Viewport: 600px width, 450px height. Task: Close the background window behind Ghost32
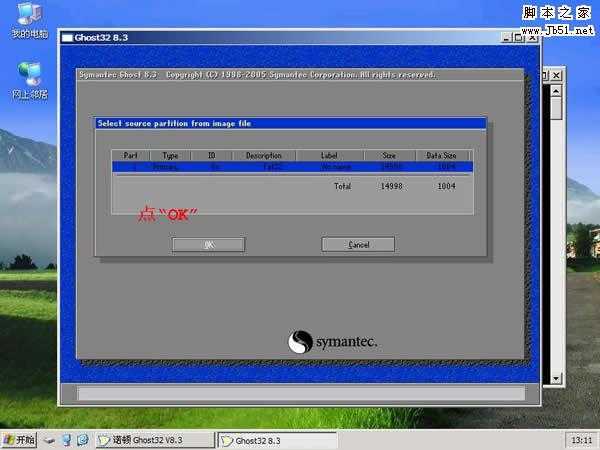[x=556, y=75]
